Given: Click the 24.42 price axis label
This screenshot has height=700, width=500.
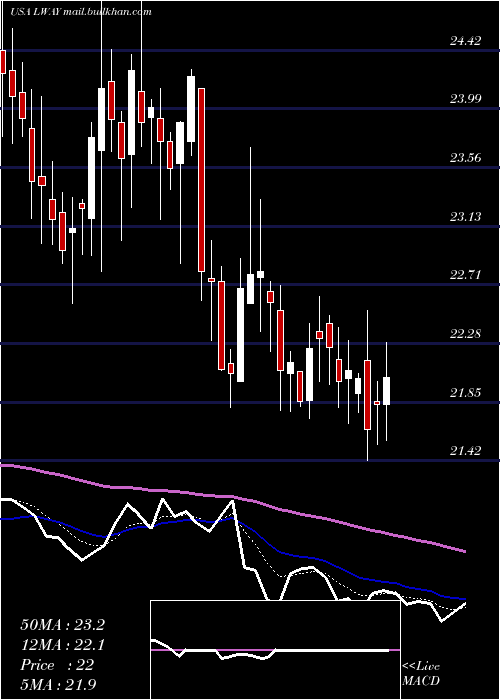Looking at the screenshot, I should click(x=465, y=42).
